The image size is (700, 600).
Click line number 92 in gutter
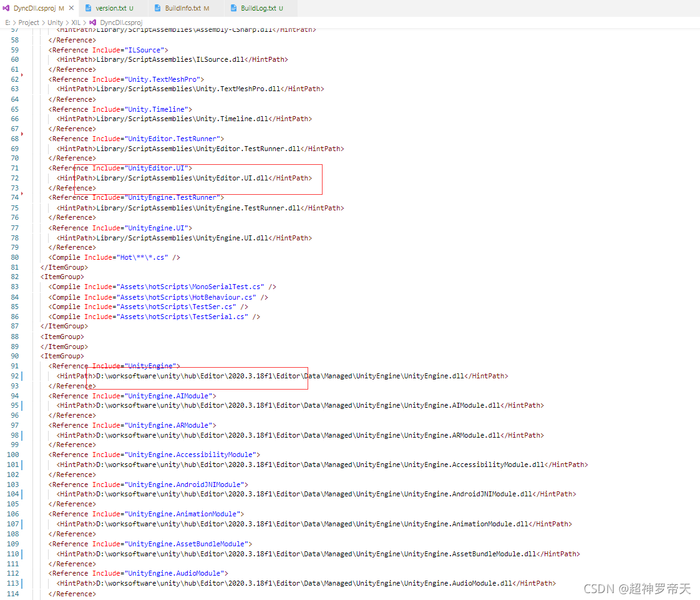click(15, 376)
